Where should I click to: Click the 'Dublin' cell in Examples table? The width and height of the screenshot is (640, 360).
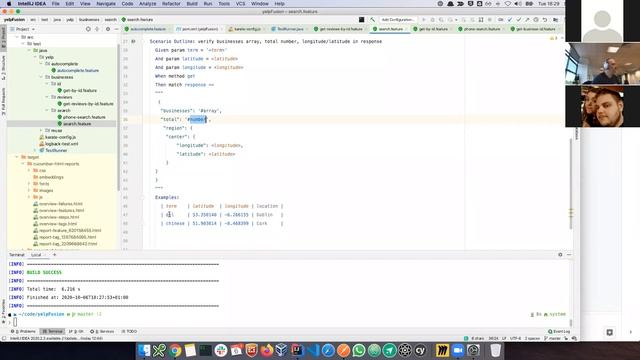coord(264,215)
